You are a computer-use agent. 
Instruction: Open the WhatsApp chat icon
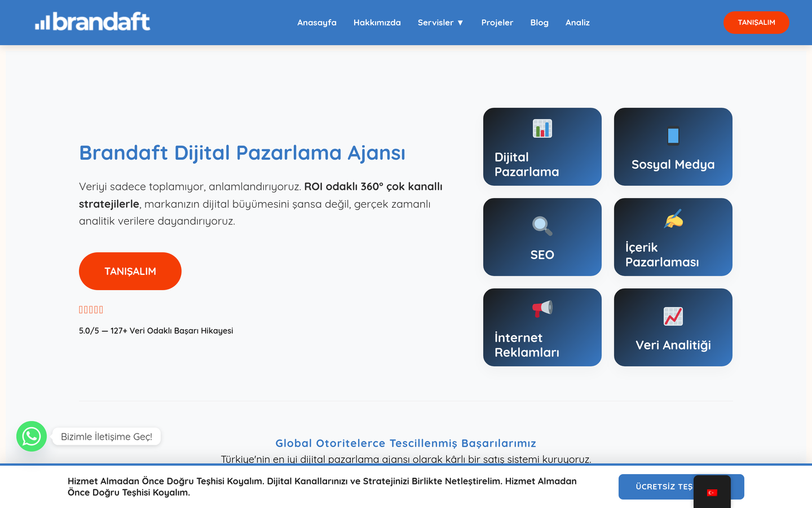[32, 436]
